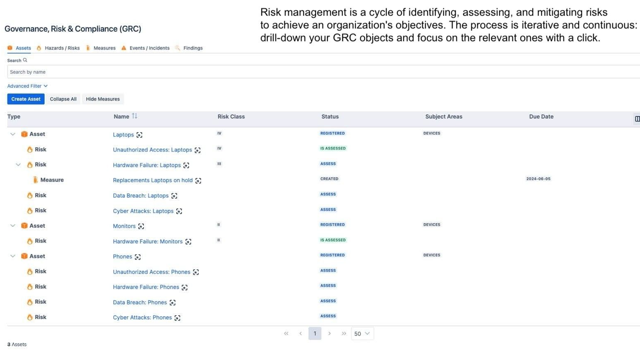Click focus icon beside Cyber Attacks: Phones
The image size is (640, 364).
coord(178,318)
